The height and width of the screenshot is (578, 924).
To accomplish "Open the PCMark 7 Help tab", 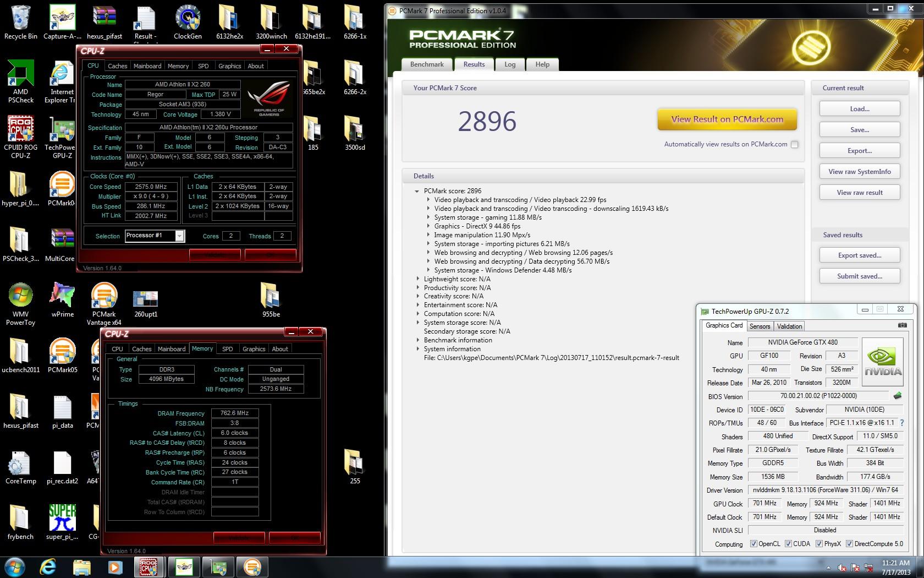I will point(542,64).
